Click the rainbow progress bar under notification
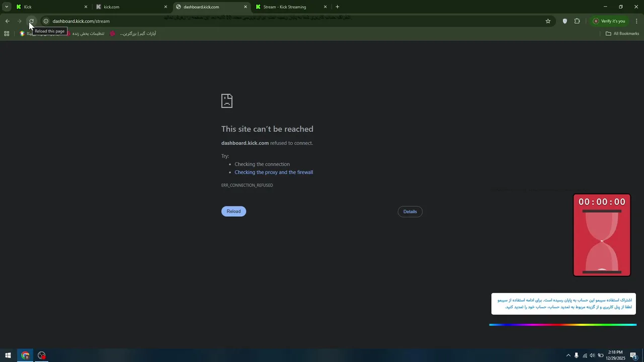The image size is (644, 362). coord(563,325)
